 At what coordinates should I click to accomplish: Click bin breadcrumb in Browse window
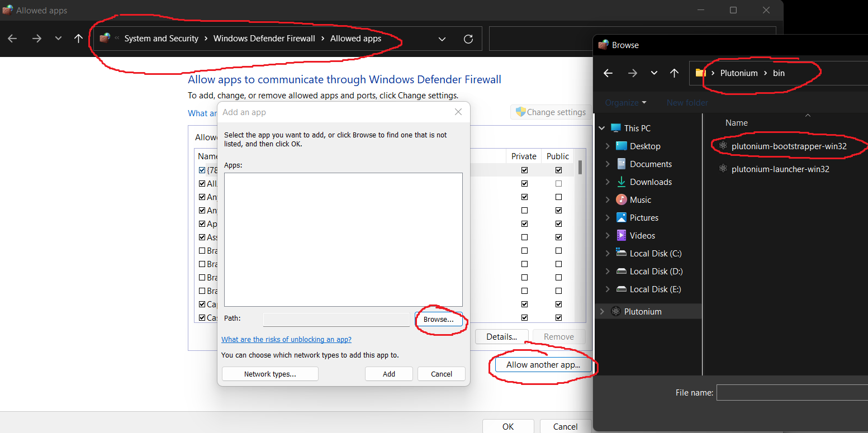pos(779,73)
